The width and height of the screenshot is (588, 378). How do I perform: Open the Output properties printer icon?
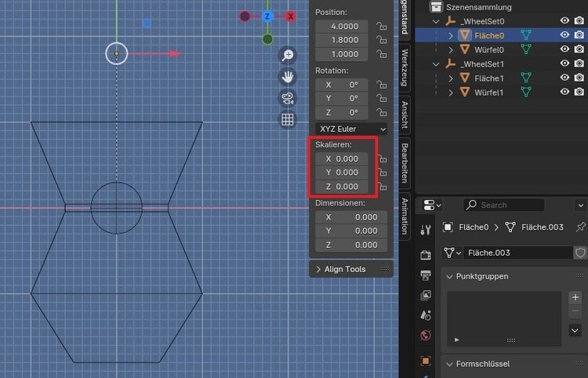[426, 274]
